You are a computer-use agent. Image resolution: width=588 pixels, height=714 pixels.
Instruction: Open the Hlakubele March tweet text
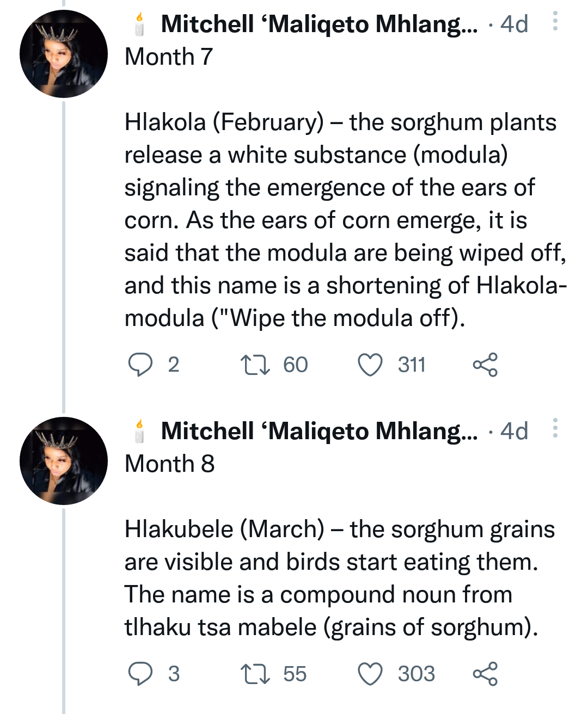[x=340, y=578]
